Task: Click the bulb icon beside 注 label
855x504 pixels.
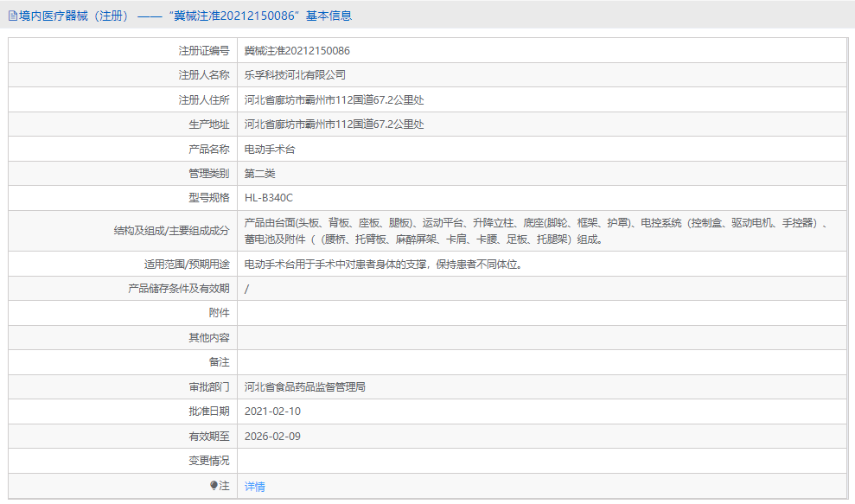Action: [x=214, y=486]
